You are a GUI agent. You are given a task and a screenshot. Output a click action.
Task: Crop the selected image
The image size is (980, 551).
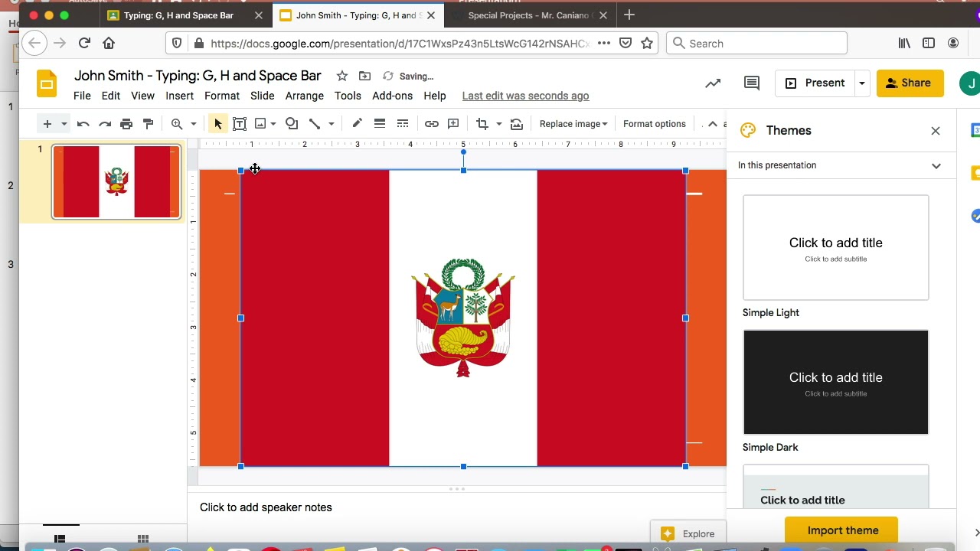[x=482, y=124]
